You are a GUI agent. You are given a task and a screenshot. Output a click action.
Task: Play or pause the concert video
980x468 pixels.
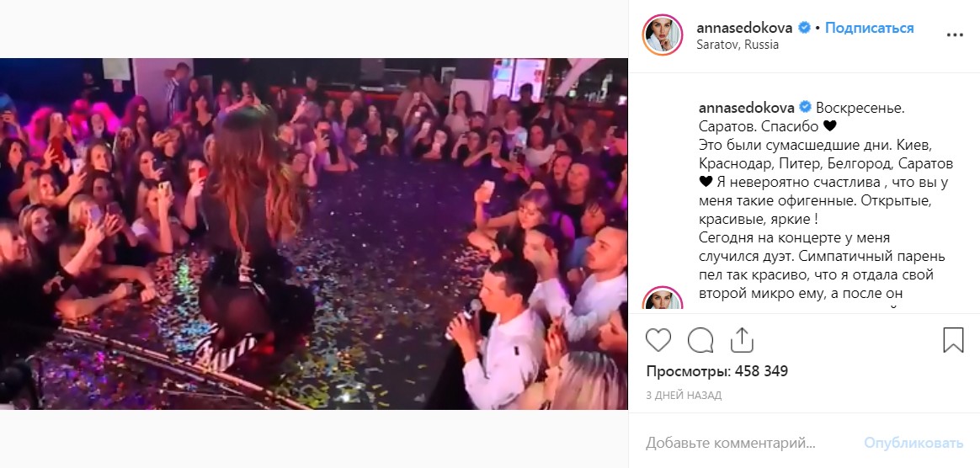coord(314,234)
